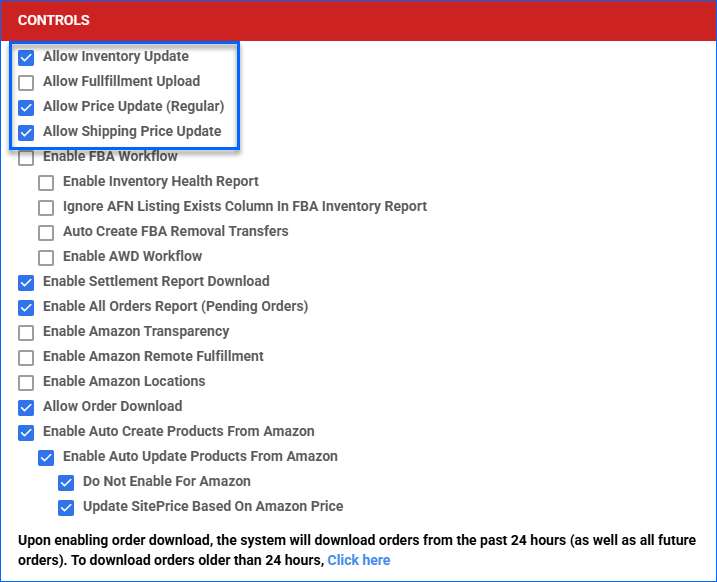Check the Enable AWD Workflow box
Screen dimensions: 717x582
[46, 257]
